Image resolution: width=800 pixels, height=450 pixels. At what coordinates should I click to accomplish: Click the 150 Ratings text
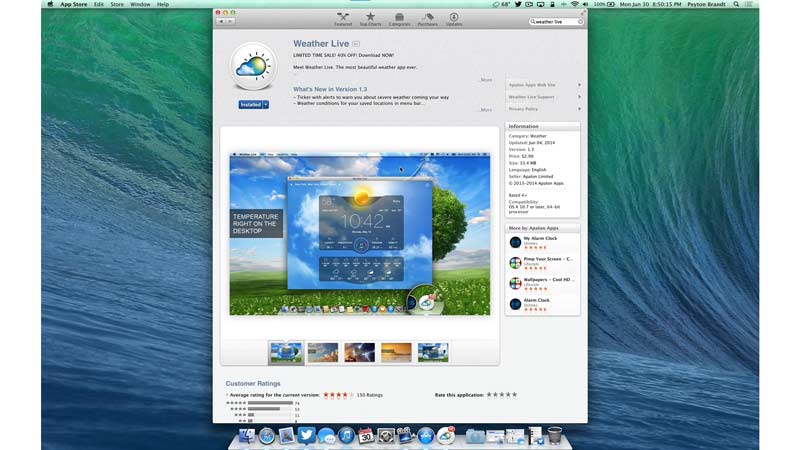369,395
